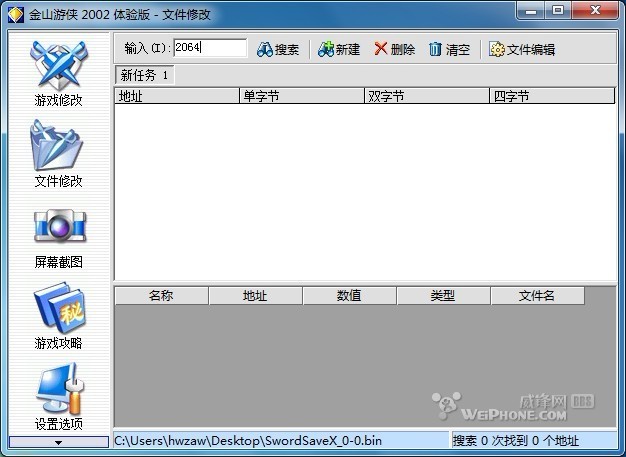The height and width of the screenshot is (457, 626).
Task: Click the 地址 header in lower table
Action: tap(256, 296)
